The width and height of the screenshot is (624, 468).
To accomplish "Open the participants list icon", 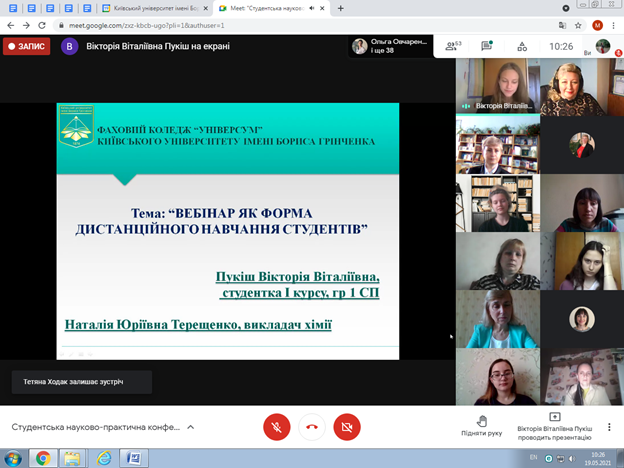I will pyautogui.click(x=451, y=46).
